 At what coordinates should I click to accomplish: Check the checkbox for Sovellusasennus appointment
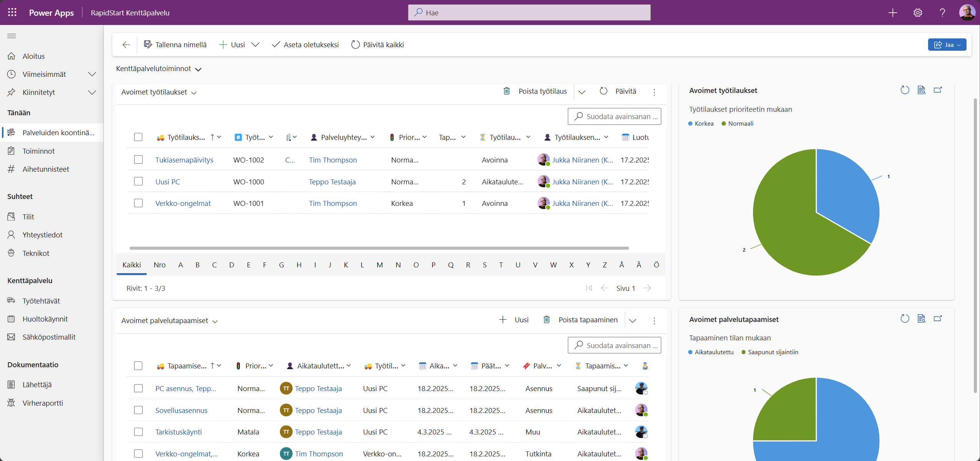tap(138, 410)
